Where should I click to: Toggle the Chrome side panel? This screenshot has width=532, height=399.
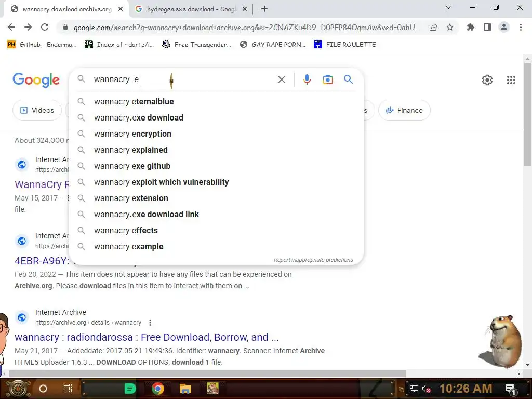pos(487,27)
